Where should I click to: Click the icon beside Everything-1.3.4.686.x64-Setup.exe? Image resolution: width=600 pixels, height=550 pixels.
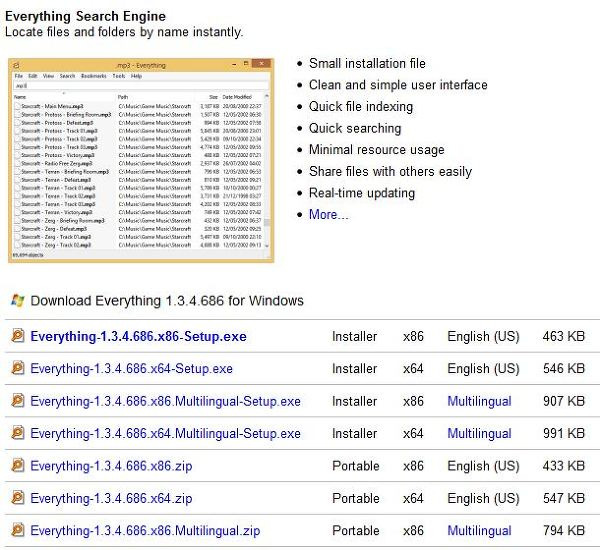click(x=18, y=368)
